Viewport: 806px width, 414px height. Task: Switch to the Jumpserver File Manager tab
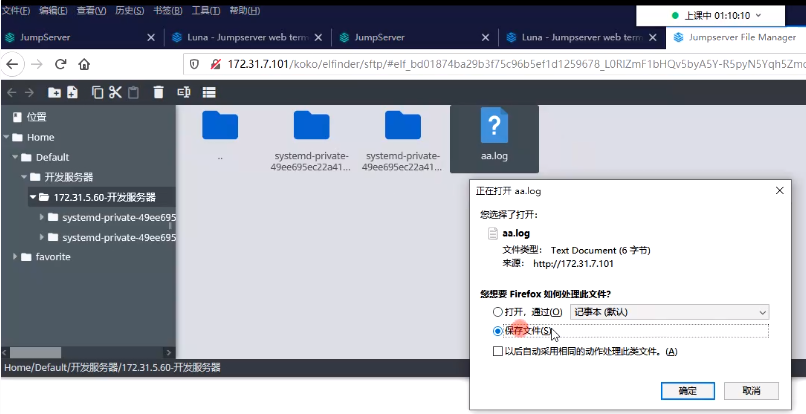coord(736,38)
